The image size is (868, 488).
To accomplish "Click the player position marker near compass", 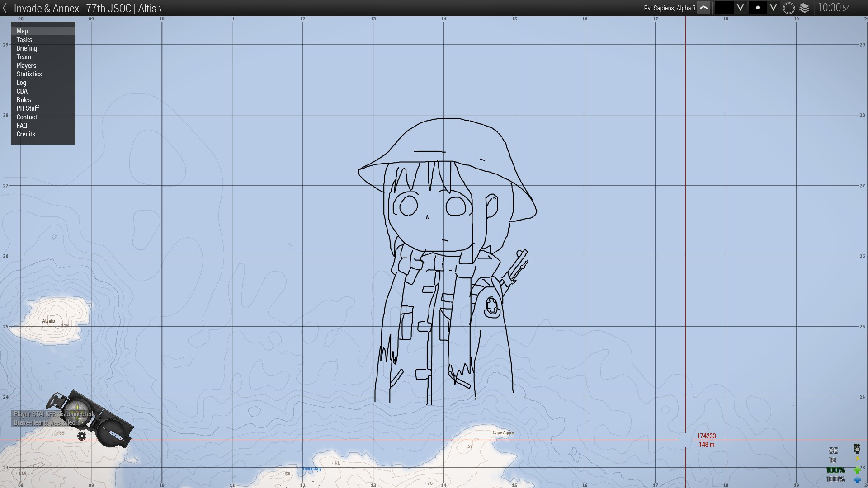I will tap(82, 436).
